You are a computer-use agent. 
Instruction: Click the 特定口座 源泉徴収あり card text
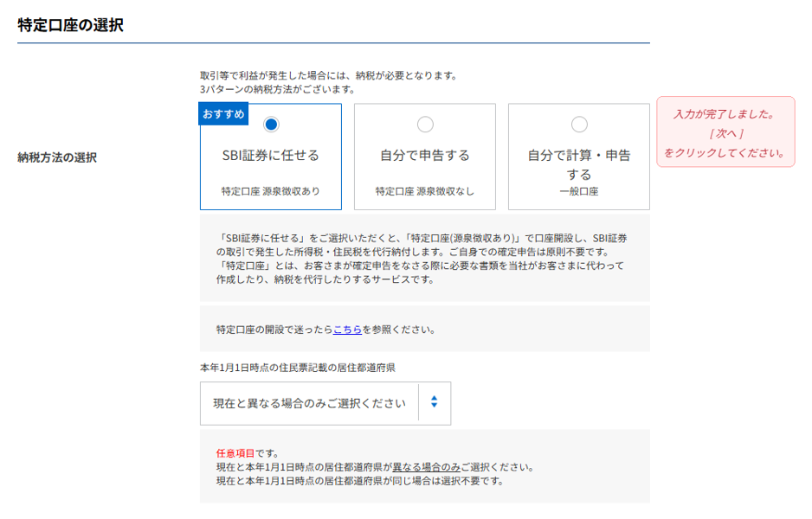[271, 191]
